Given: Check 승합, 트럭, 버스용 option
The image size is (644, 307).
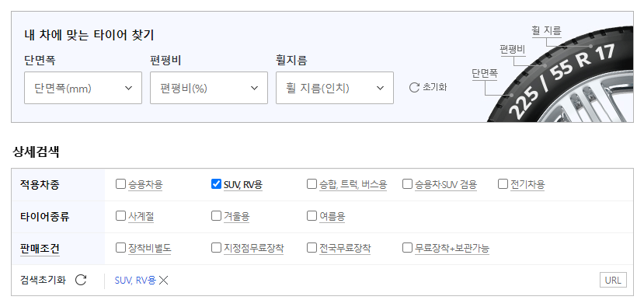Looking at the screenshot, I should point(312,183).
